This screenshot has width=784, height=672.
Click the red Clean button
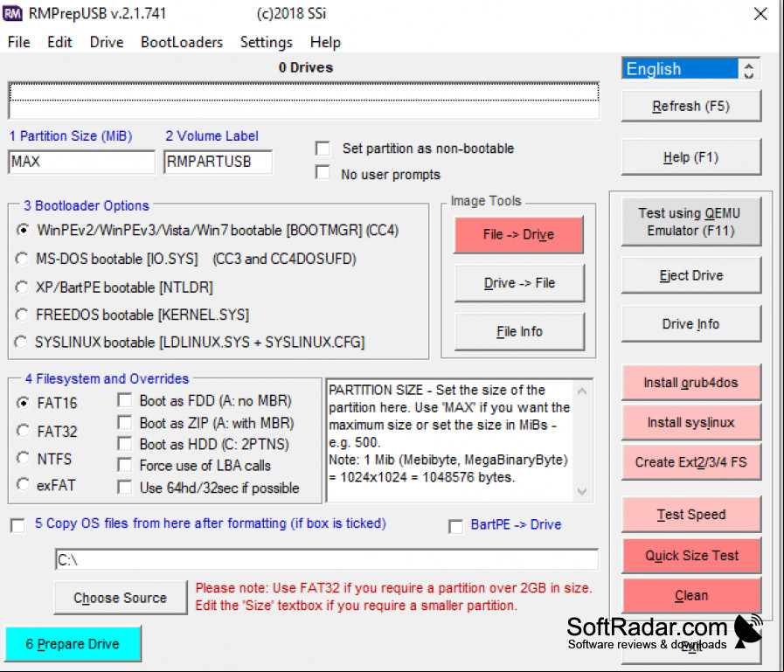pyautogui.click(x=691, y=595)
